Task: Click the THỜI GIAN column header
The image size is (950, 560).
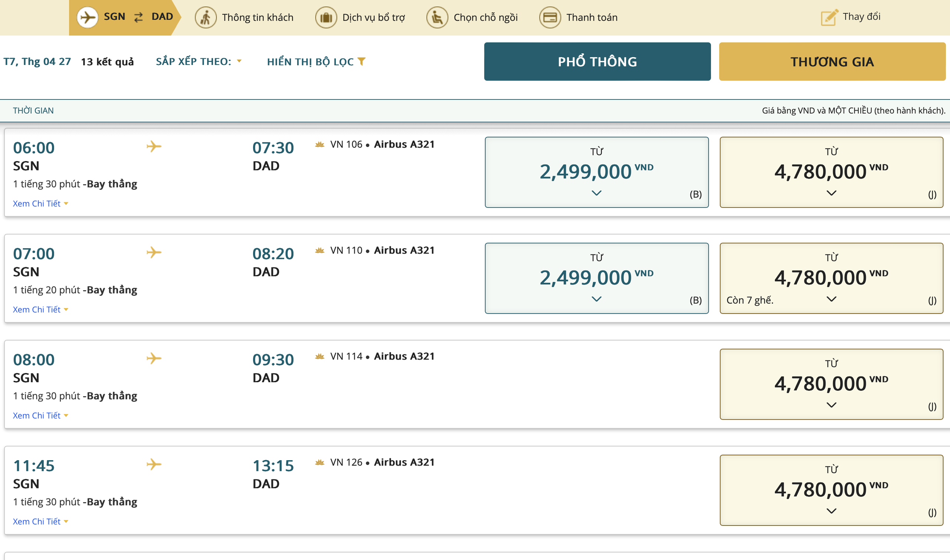Action: tap(33, 111)
